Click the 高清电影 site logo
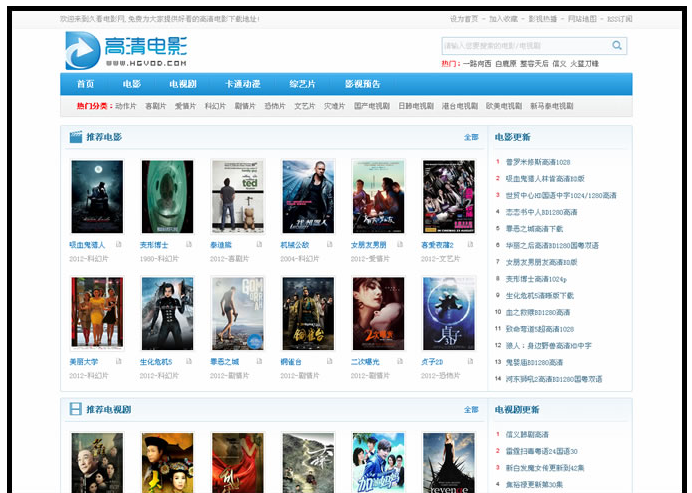Viewport: 692px width, 493px height. click(126, 50)
